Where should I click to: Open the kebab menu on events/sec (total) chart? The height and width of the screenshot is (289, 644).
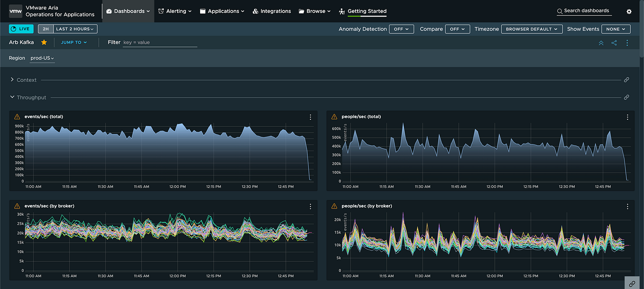[310, 117]
